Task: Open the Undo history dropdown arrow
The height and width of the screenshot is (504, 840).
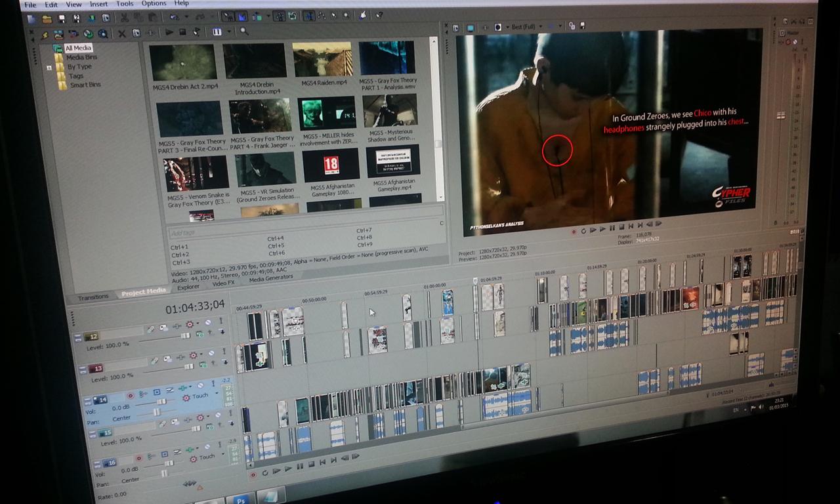Action: click(186, 17)
